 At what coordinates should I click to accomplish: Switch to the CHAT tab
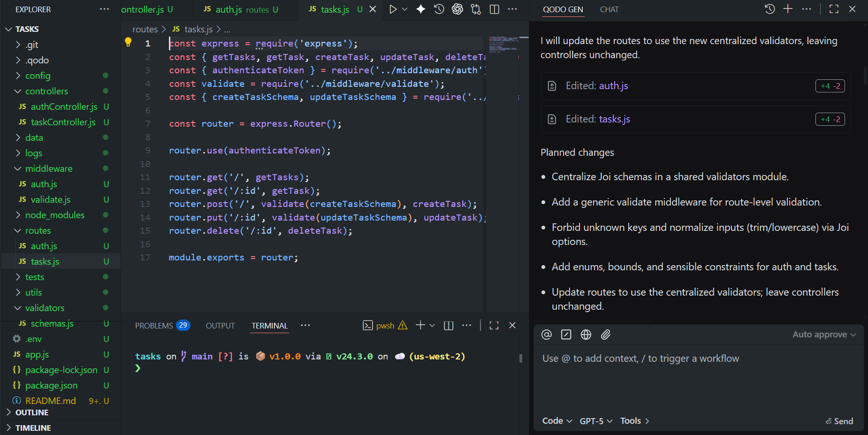click(609, 9)
